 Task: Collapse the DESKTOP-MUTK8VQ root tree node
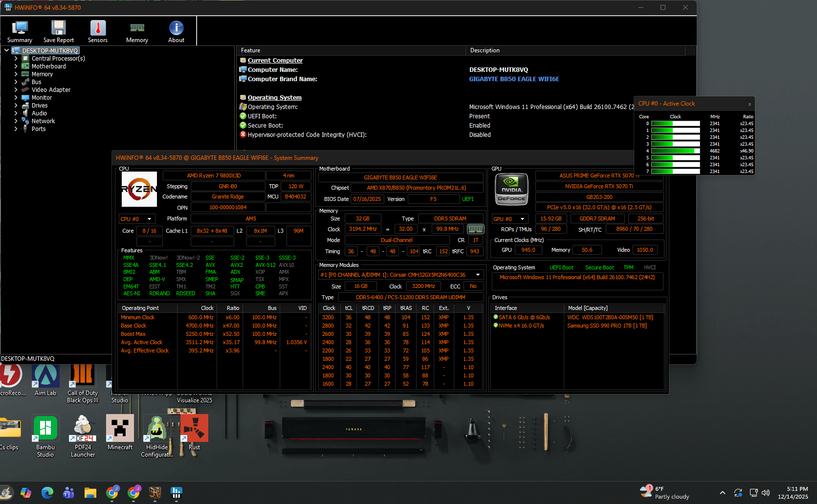(6, 50)
